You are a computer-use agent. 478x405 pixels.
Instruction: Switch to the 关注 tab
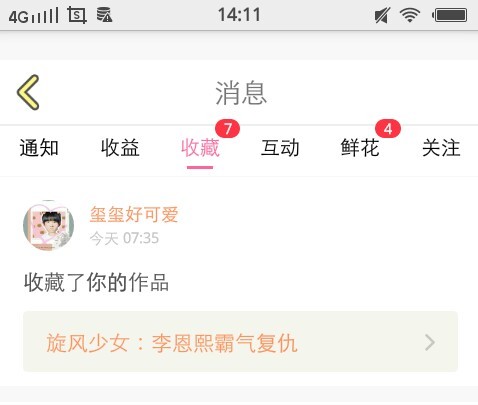coord(441,148)
